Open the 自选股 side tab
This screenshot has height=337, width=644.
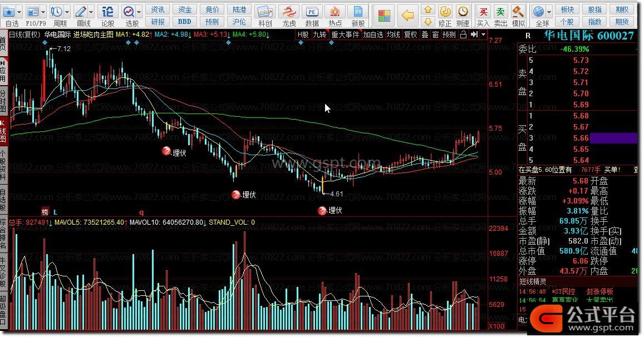tap(3, 200)
